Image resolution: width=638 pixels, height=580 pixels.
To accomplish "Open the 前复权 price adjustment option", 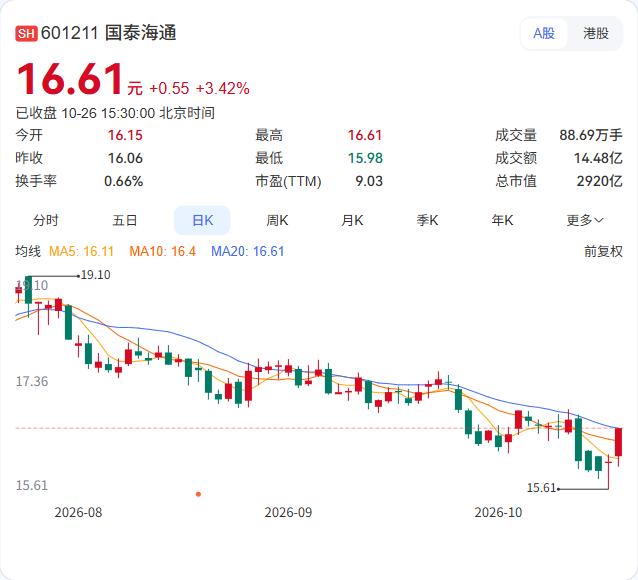I will pyautogui.click(x=603, y=251).
